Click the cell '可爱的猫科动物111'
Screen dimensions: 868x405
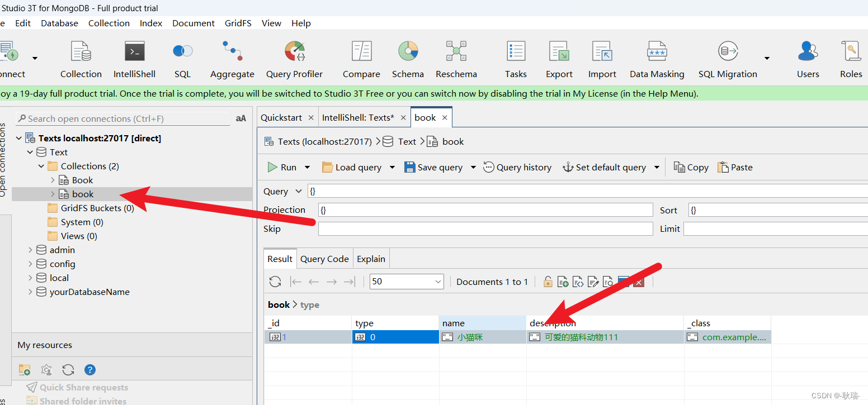click(605, 337)
